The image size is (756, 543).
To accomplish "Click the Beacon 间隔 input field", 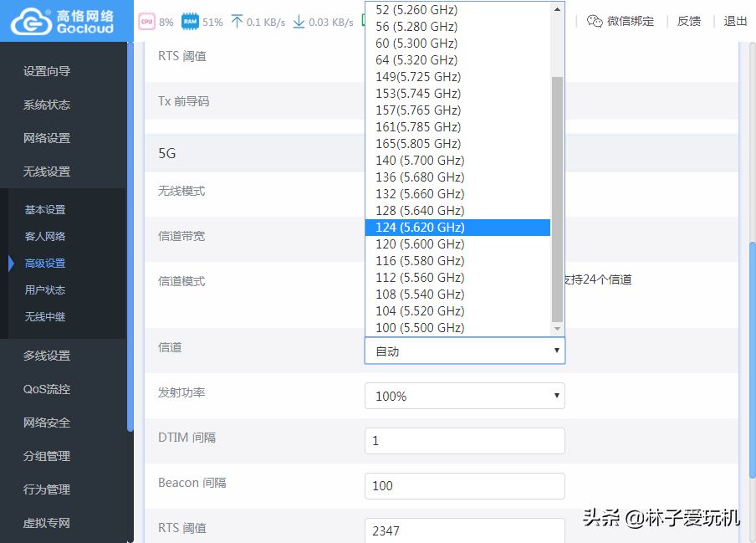I will tap(465, 485).
